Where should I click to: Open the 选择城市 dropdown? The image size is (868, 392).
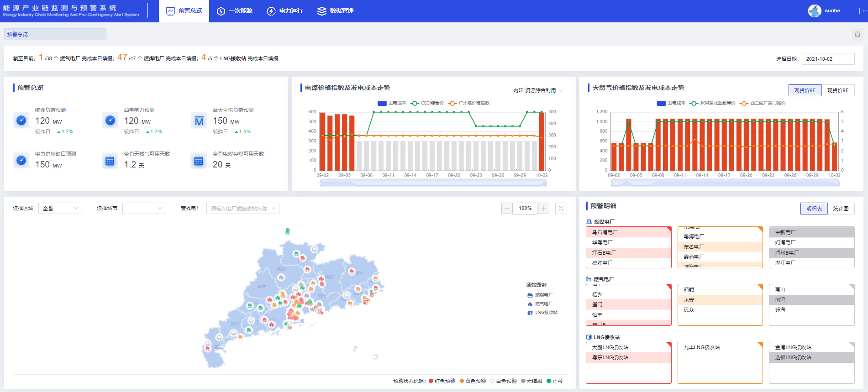coord(144,209)
